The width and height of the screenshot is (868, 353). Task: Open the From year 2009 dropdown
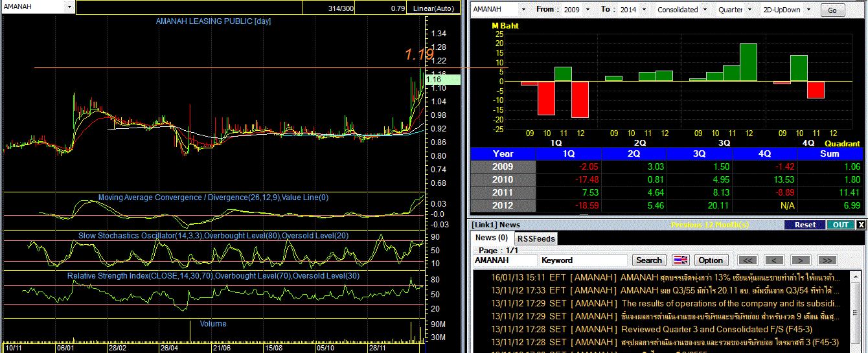tap(588, 10)
